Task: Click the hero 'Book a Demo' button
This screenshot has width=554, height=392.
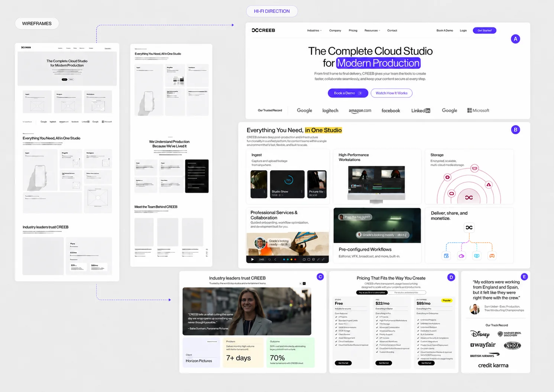Action: click(348, 93)
